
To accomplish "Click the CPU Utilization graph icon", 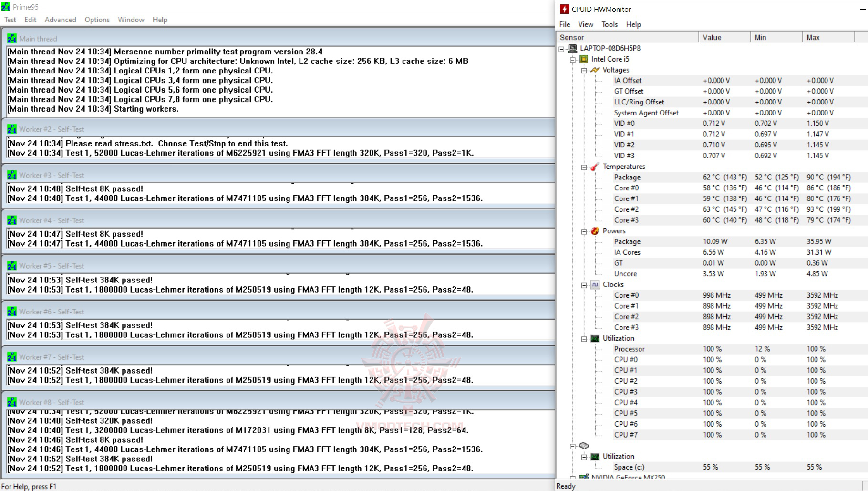I will (595, 338).
